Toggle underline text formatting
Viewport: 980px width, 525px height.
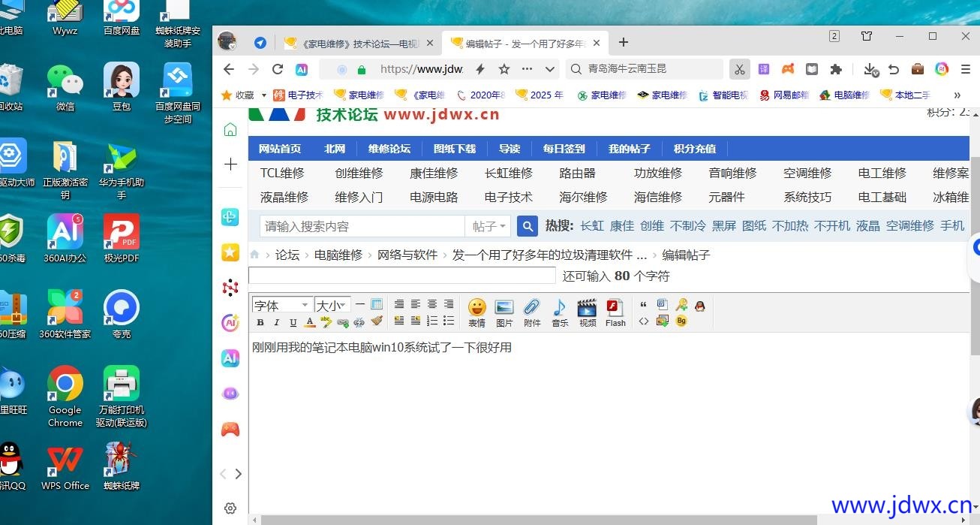pyautogui.click(x=293, y=322)
